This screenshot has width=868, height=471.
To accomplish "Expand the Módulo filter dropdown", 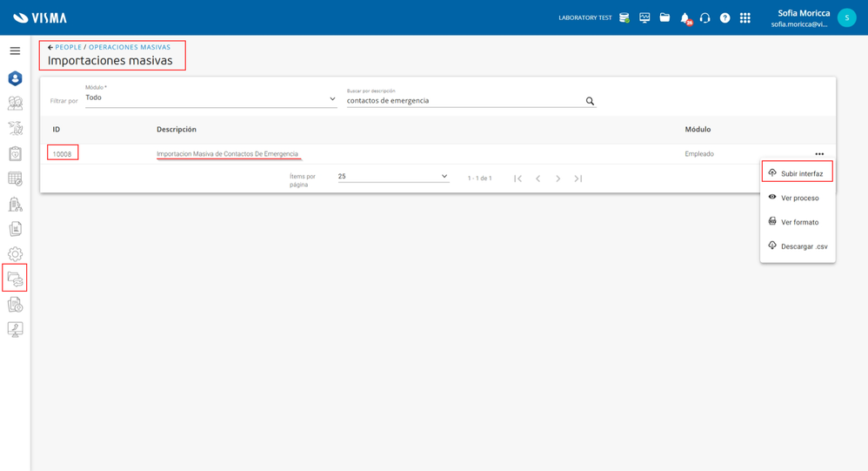I will coord(210,98).
